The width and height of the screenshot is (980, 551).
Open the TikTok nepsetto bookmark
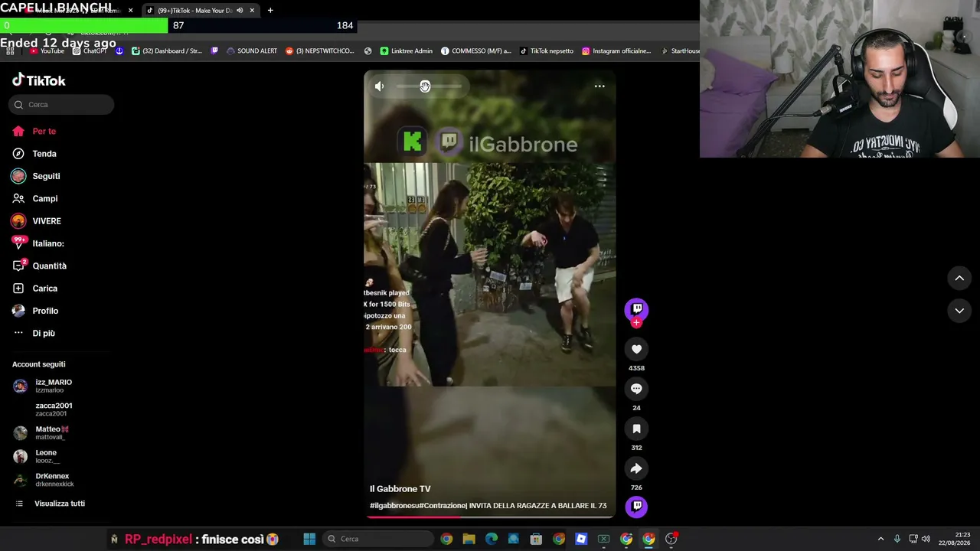click(x=547, y=51)
